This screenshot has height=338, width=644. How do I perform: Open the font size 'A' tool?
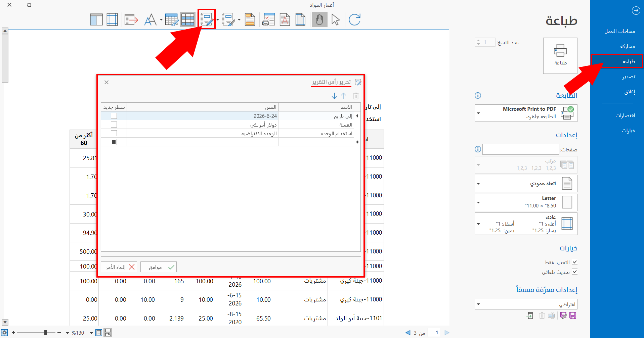151,19
